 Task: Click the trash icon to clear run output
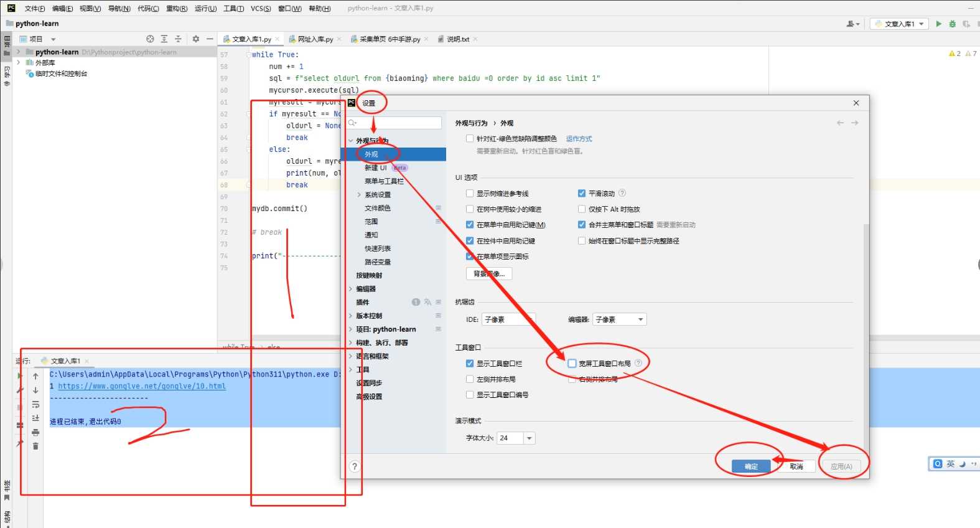point(35,446)
